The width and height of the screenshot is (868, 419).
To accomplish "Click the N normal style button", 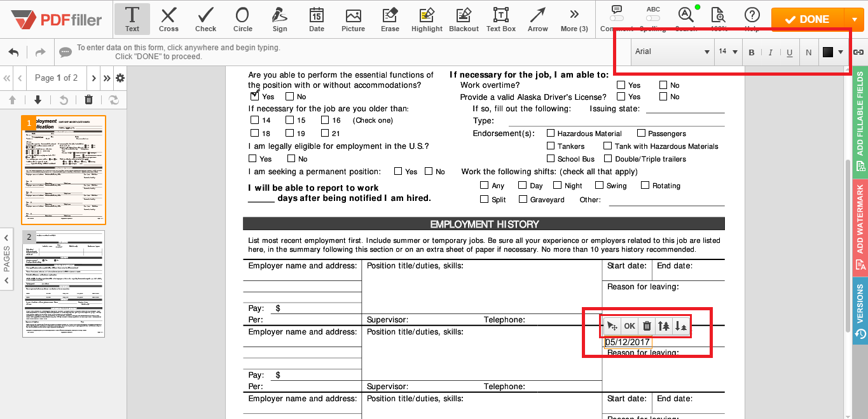I will pyautogui.click(x=808, y=52).
